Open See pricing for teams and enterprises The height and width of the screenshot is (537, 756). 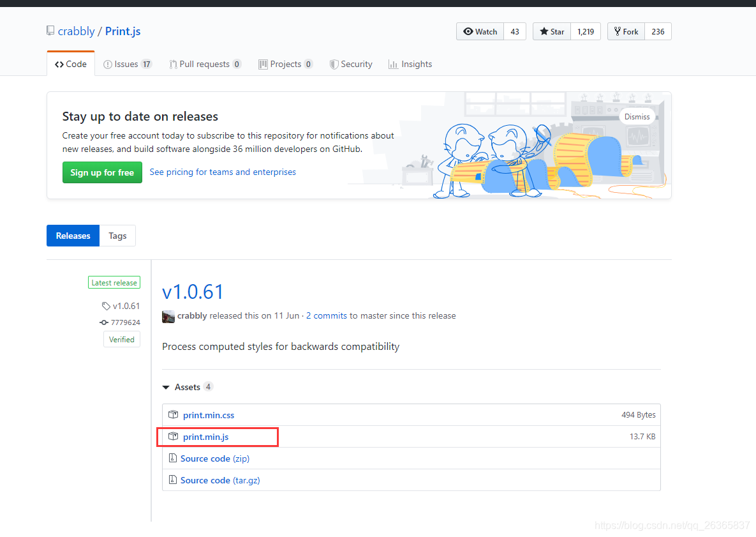[223, 172]
